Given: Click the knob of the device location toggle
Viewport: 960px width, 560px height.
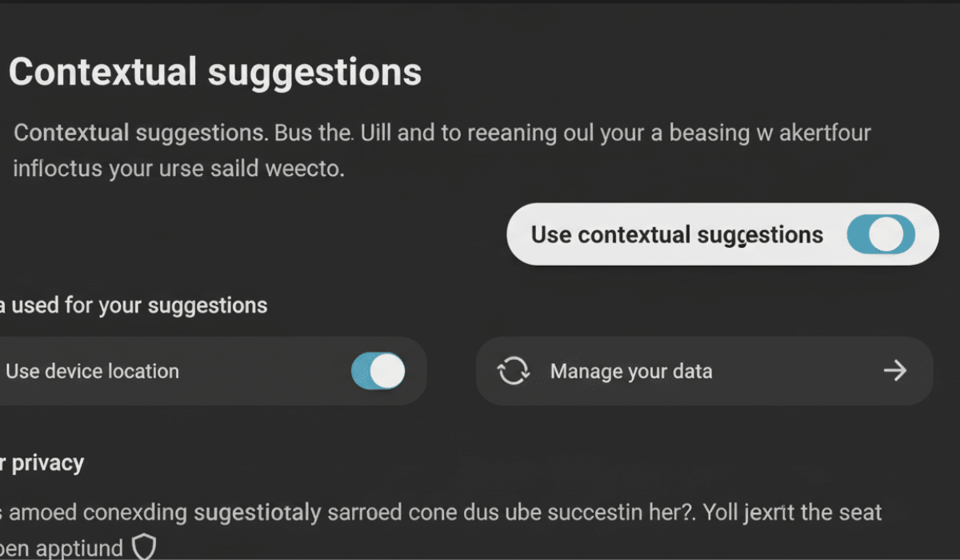Looking at the screenshot, I should (x=388, y=371).
